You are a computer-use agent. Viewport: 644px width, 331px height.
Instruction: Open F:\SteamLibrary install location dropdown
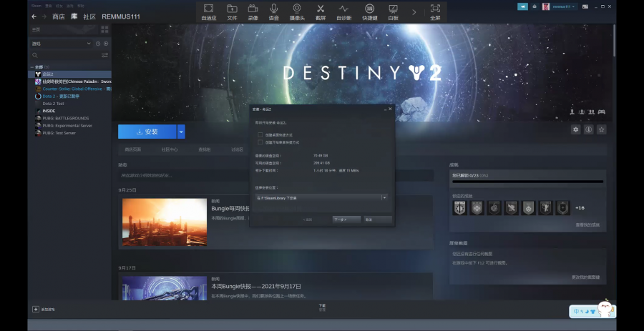tap(321, 198)
